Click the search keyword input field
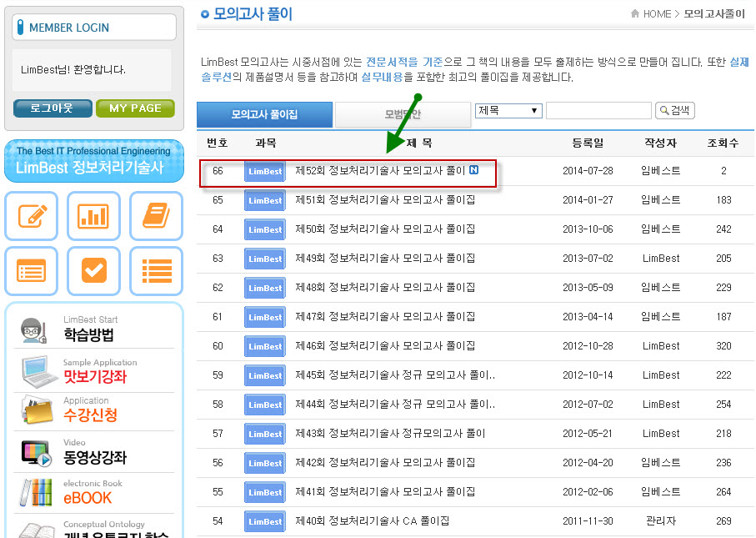 tap(598, 110)
